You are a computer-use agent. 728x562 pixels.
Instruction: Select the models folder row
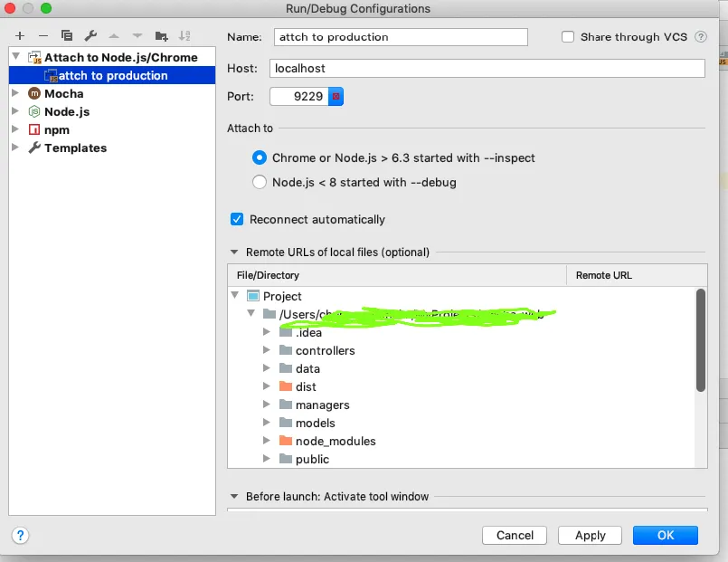click(x=461, y=423)
